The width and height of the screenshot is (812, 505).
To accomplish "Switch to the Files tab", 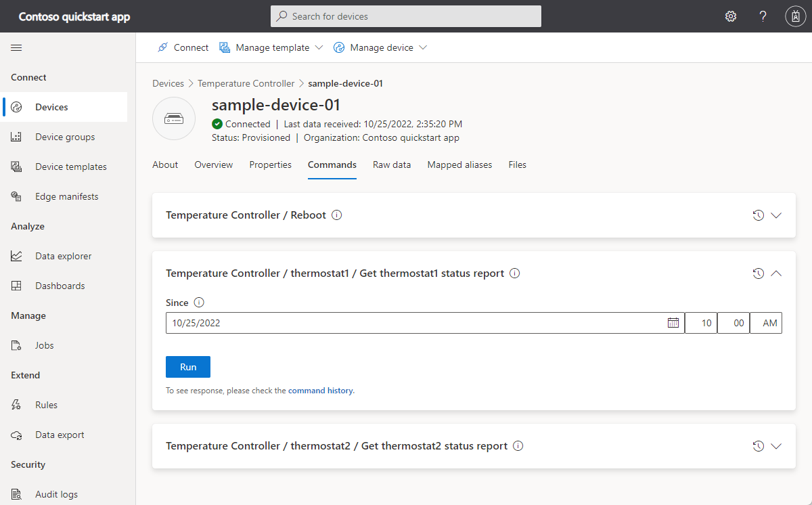I will coord(518,164).
